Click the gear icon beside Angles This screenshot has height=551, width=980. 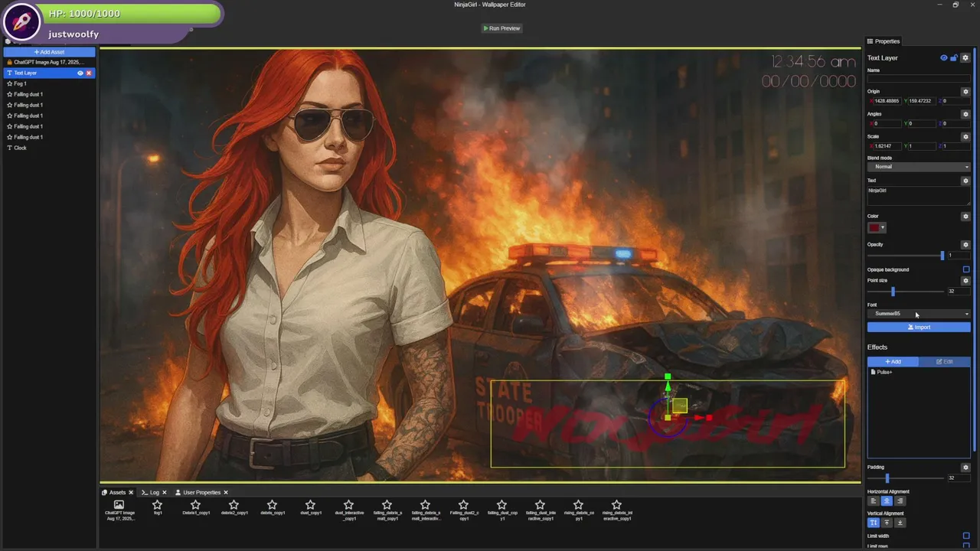click(x=965, y=114)
